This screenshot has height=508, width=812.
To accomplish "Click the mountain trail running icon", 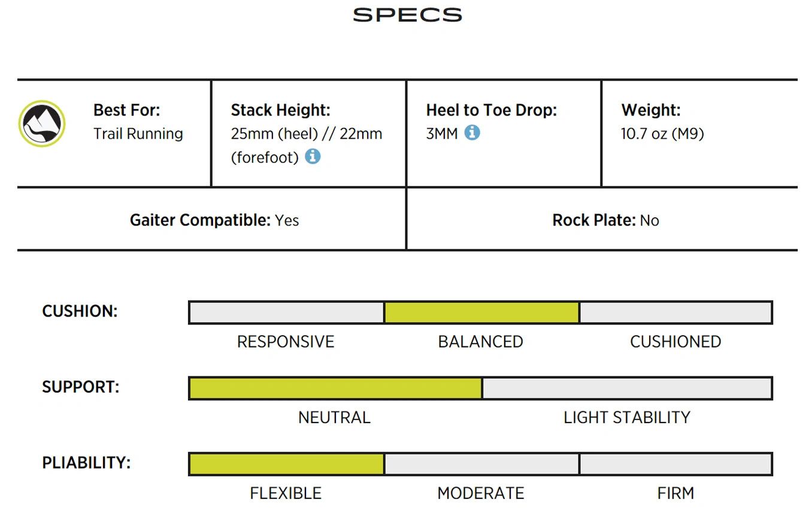I will pyautogui.click(x=42, y=124).
